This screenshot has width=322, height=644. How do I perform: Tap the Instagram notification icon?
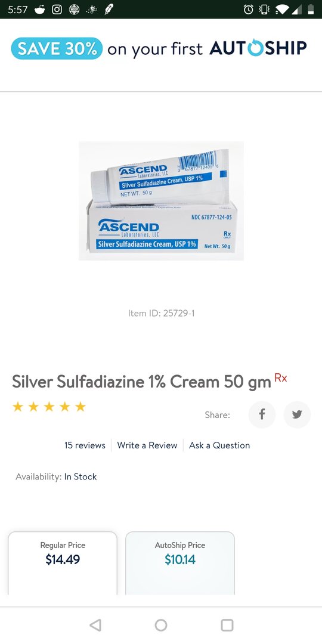tap(57, 9)
